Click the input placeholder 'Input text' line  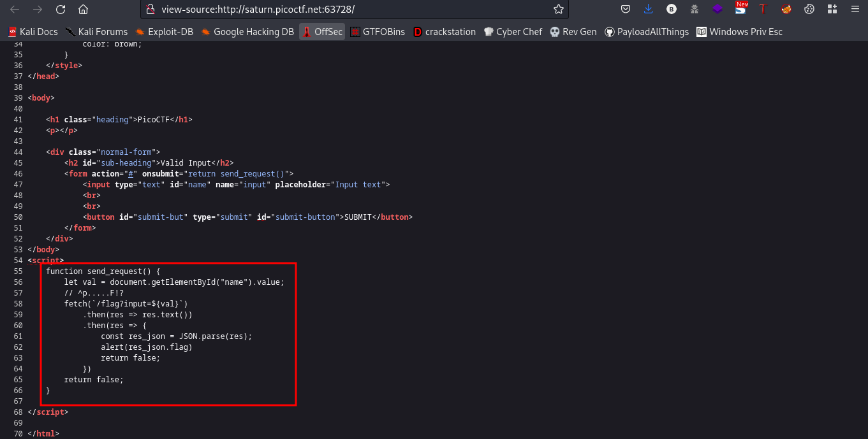pyautogui.click(x=236, y=185)
